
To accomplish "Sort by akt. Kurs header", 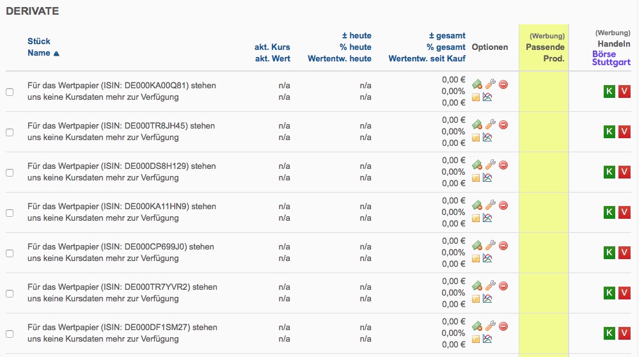I will point(272,47).
